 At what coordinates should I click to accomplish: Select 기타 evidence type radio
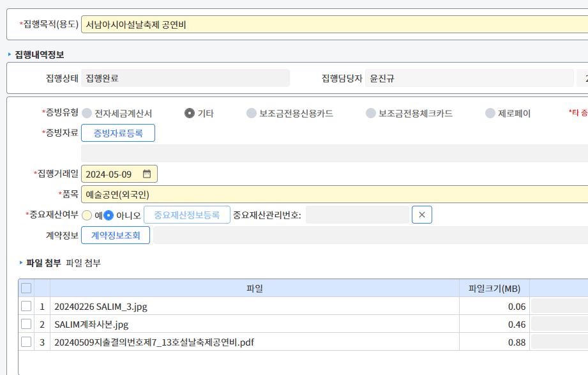pyautogui.click(x=190, y=113)
